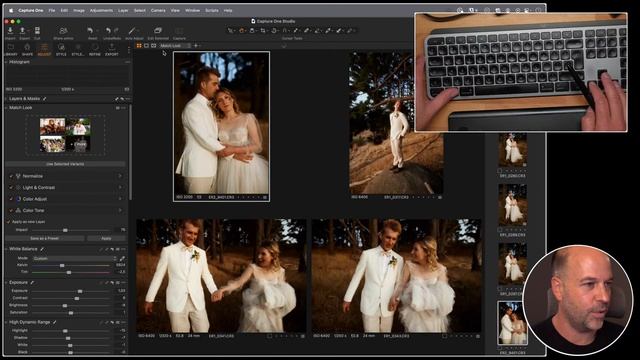Open the Share online tool
Screen dimensions: 640x360
[x=63, y=31]
